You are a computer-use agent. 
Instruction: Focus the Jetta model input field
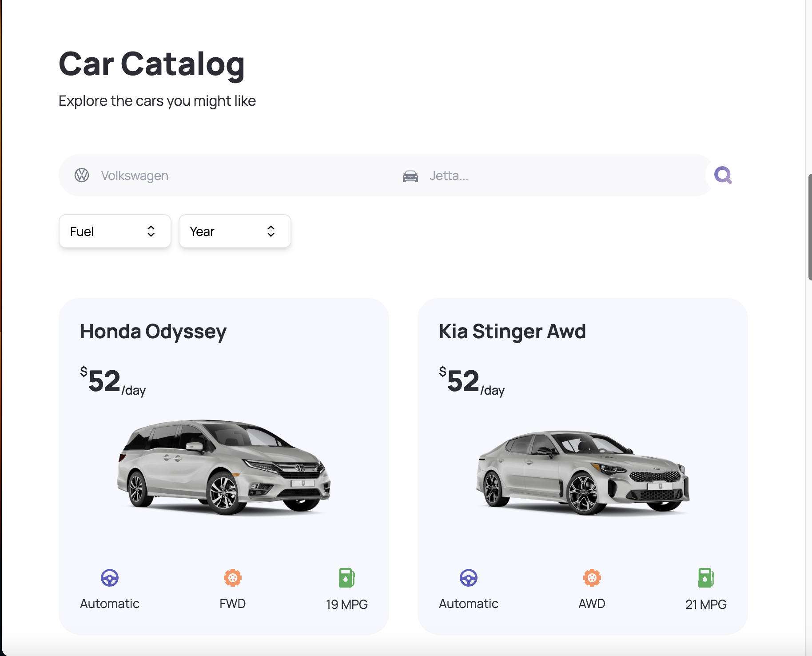click(x=564, y=176)
